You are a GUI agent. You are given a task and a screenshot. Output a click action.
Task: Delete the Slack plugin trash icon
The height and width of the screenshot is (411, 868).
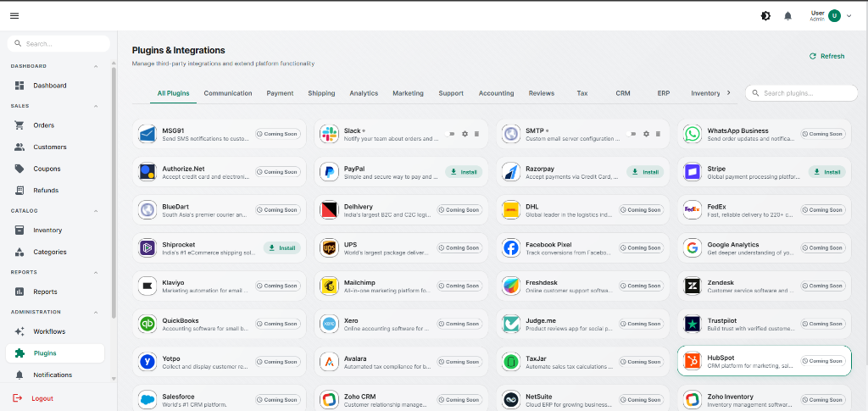point(476,134)
